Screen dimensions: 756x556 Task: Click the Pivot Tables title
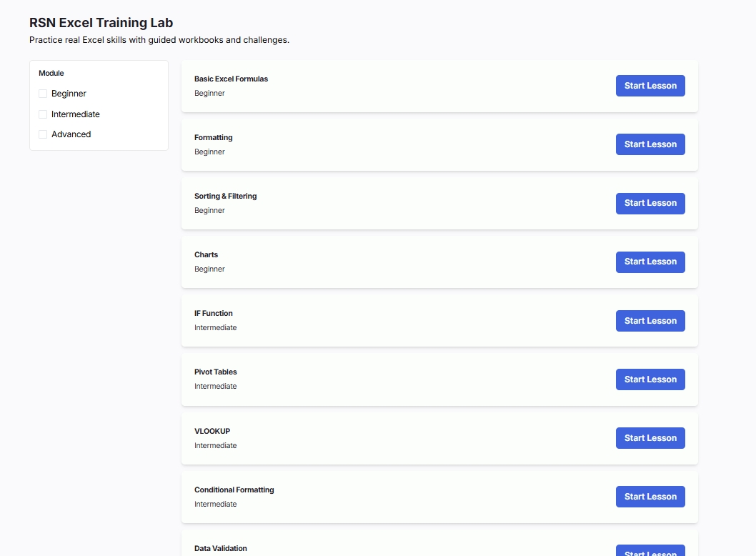click(x=216, y=372)
